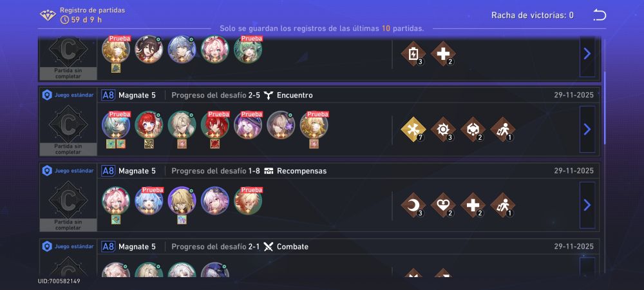644x290 pixels.
Task: Tap the crescent moon bond icon
Action: (x=413, y=205)
